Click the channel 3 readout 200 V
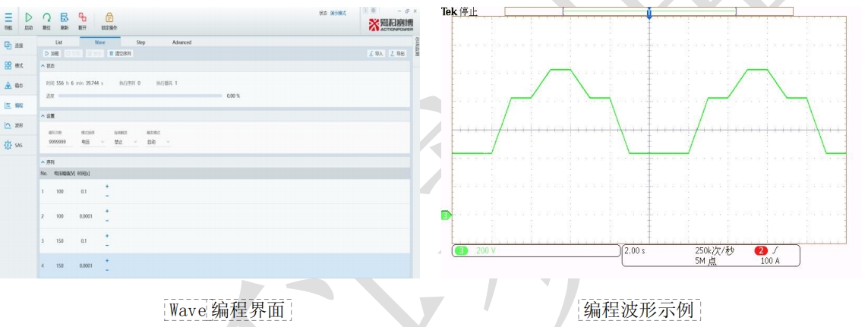 pyautogui.click(x=486, y=250)
